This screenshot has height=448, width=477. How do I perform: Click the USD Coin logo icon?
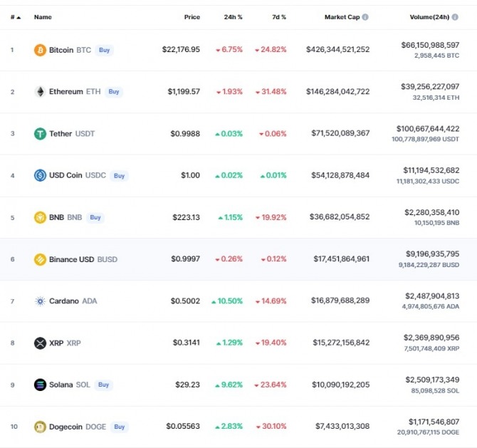point(40,175)
